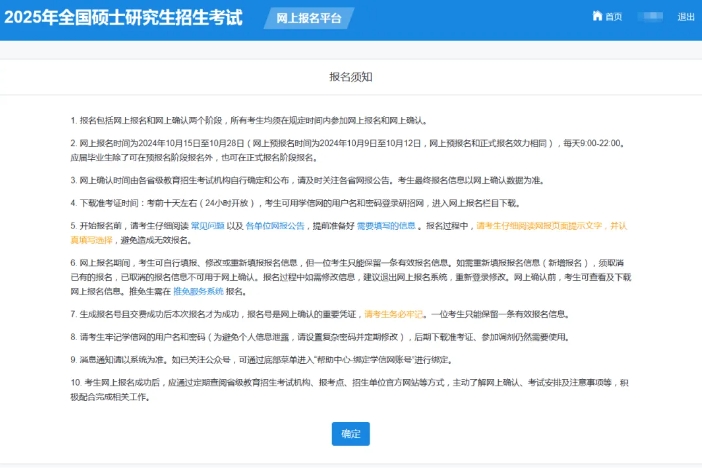Image resolution: width=702 pixels, height=471 pixels.
Task: Log out using the 退出 link
Action: [686, 17]
